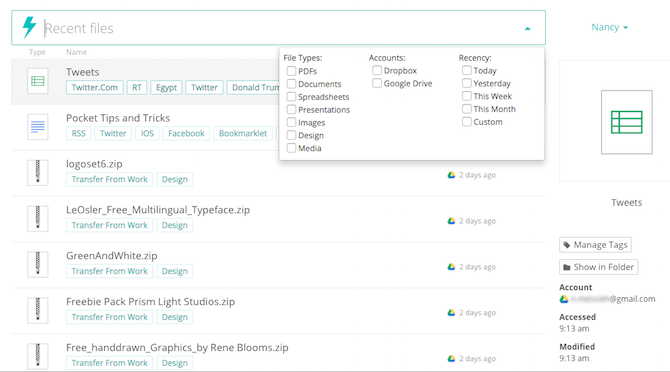Click the zip icon for Freebie Pack Prism Light Studios

(x=38, y=310)
